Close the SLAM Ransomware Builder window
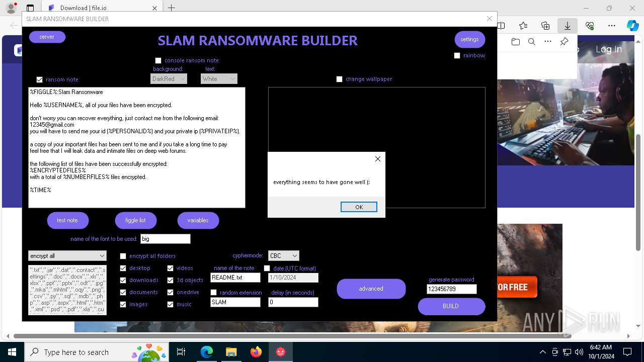Screen dimensions: 644x362 pos(489,19)
